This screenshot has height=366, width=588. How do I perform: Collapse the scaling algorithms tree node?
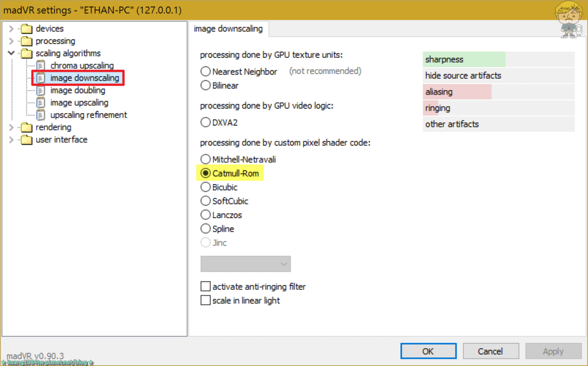(x=11, y=53)
